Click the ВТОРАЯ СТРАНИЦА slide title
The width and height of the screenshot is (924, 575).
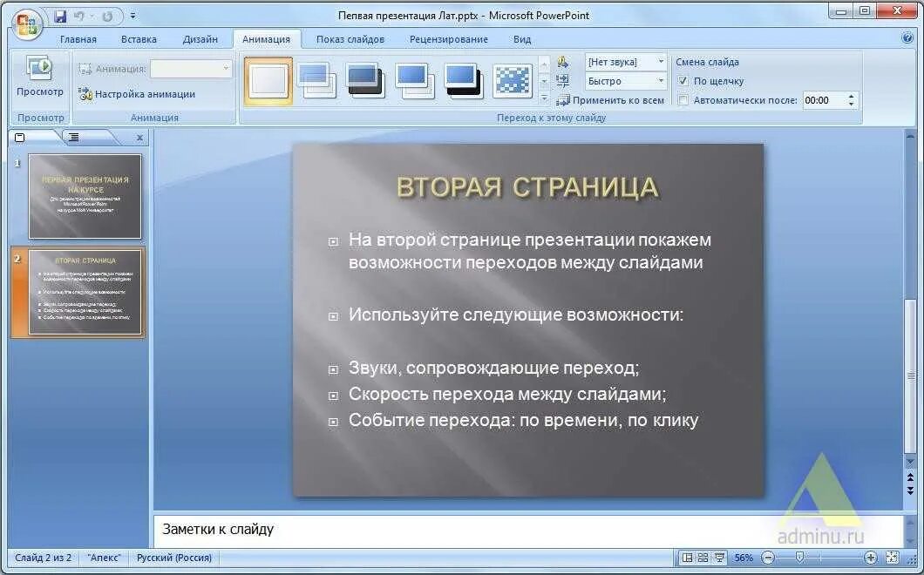click(x=527, y=187)
